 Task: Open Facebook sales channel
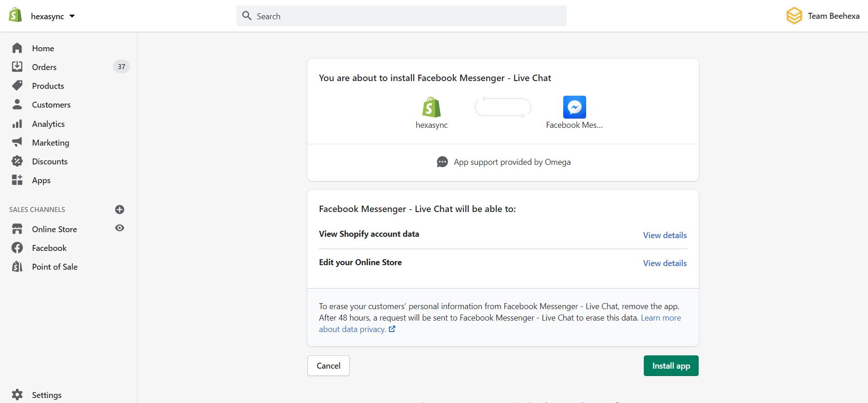click(x=49, y=248)
